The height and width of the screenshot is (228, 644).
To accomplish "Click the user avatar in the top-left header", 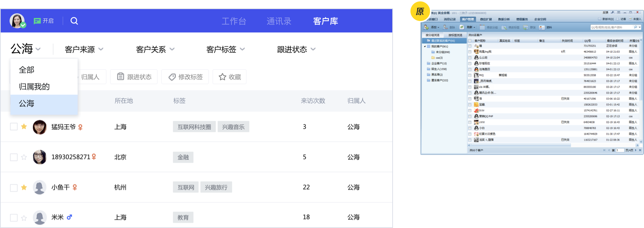I will [17, 21].
